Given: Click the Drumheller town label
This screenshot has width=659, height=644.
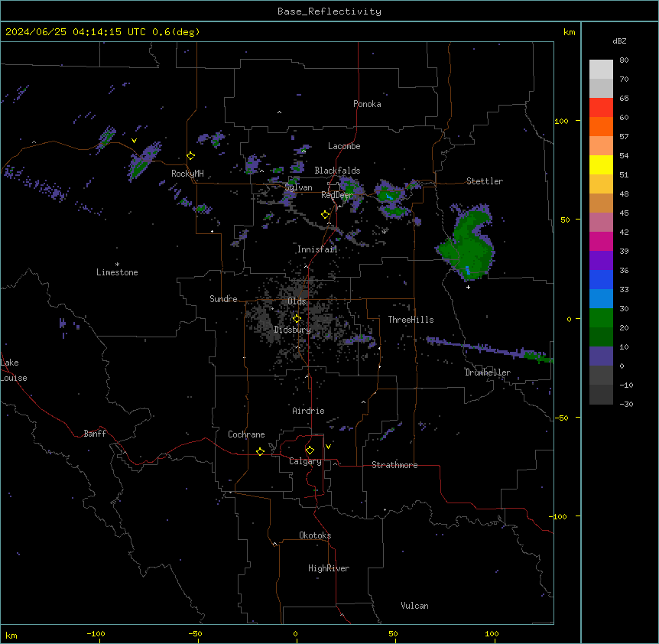Looking at the screenshot, I should [488, 372].
